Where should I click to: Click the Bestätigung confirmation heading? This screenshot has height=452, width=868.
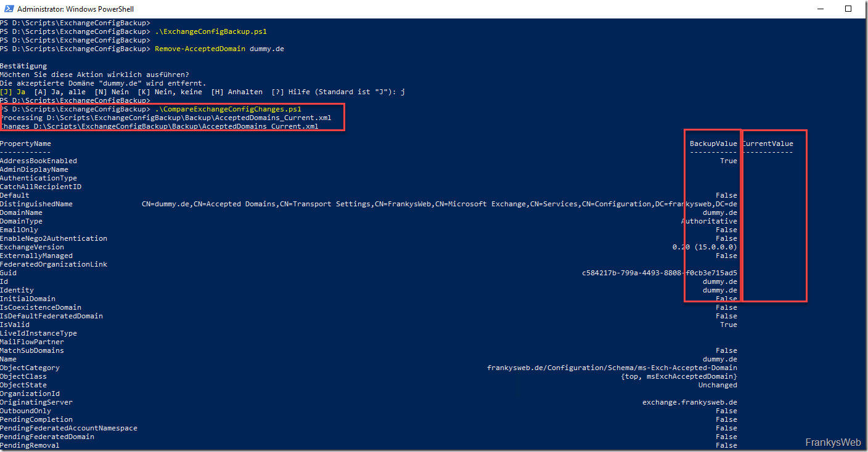coord(23,66)
